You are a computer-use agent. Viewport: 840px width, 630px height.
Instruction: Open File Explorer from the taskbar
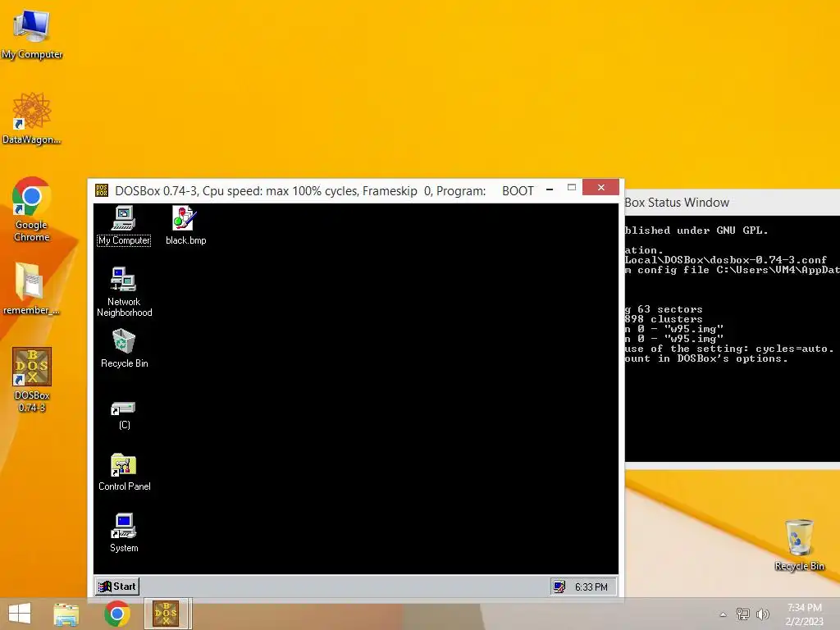[66, 614]
